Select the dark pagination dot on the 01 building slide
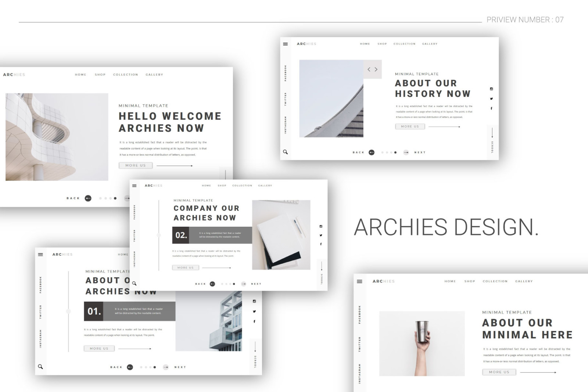 [155, 367]
